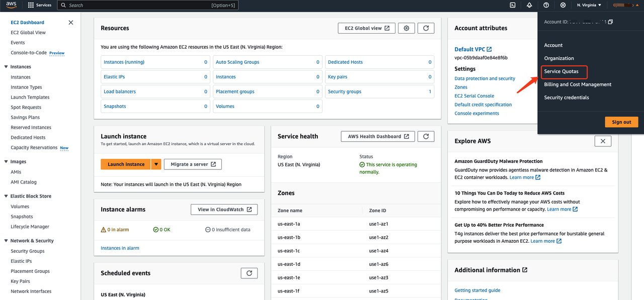This screenshot has height=300, width=644.
Task: Close the EC2 navigation sidebar
Action: (x=71, y=22)
